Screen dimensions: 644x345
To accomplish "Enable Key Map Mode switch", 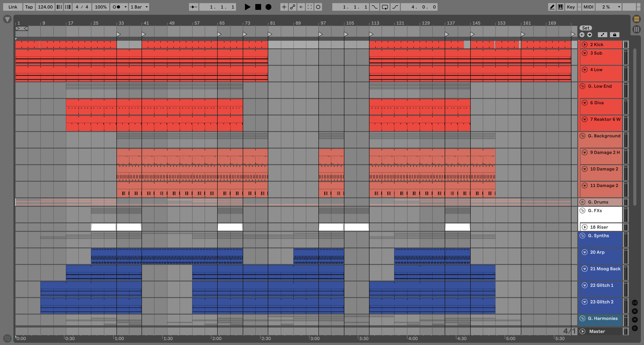I will [571, 7].
